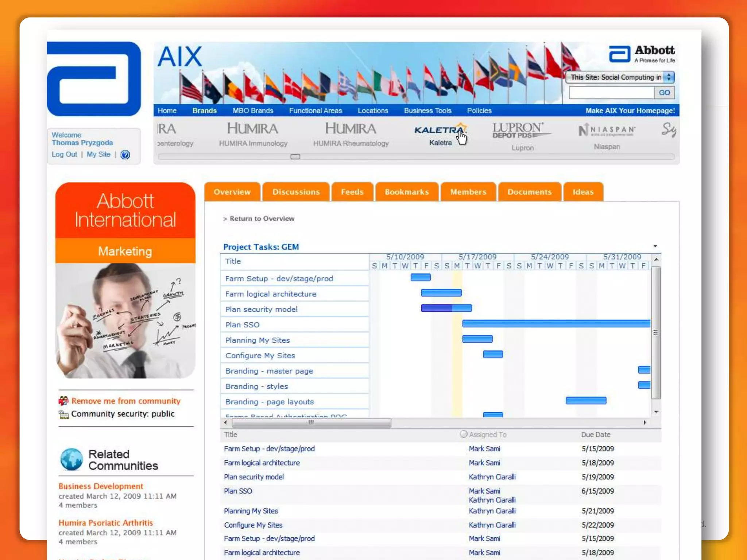Click the Related Communities globe icon

(71, 459)
